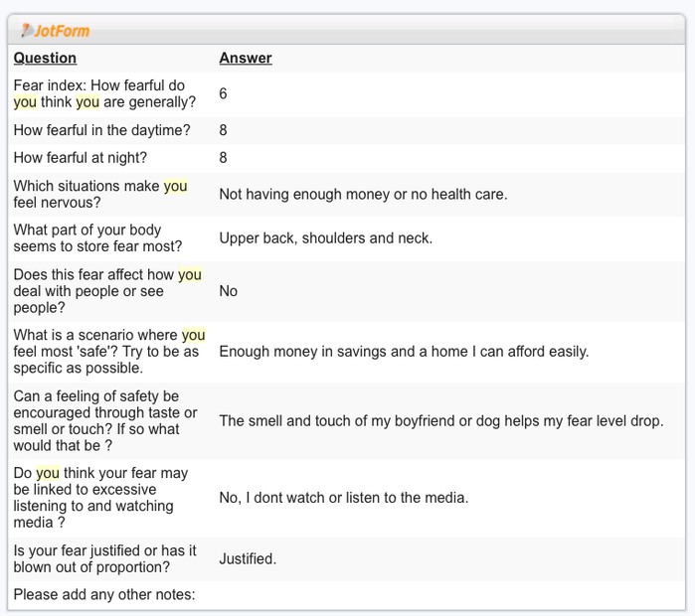Select the scenario where you feel safe question

coord(109,352)
